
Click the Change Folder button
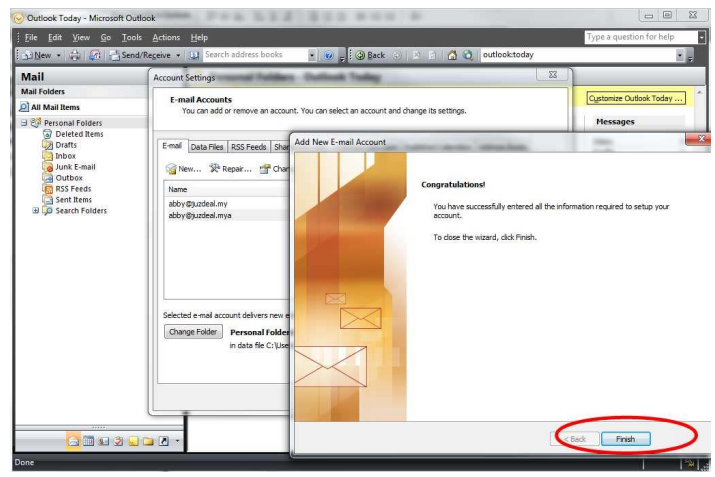[193, 332]
